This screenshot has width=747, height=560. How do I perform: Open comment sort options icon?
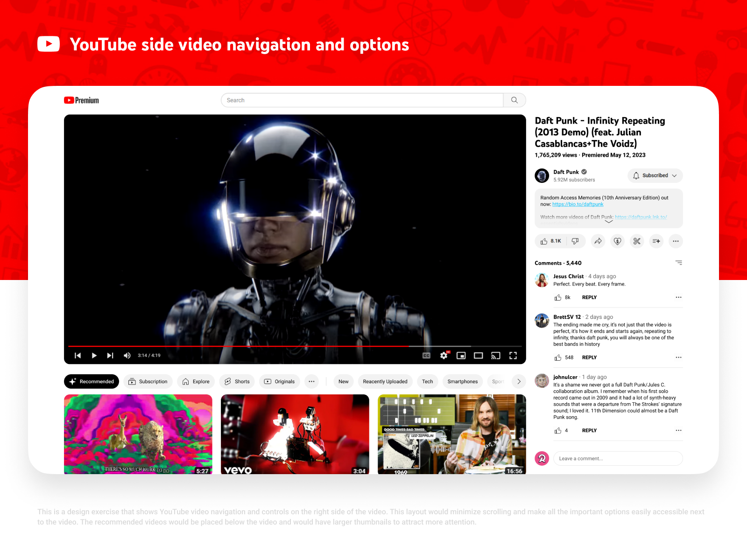click(x=678, y=262)
